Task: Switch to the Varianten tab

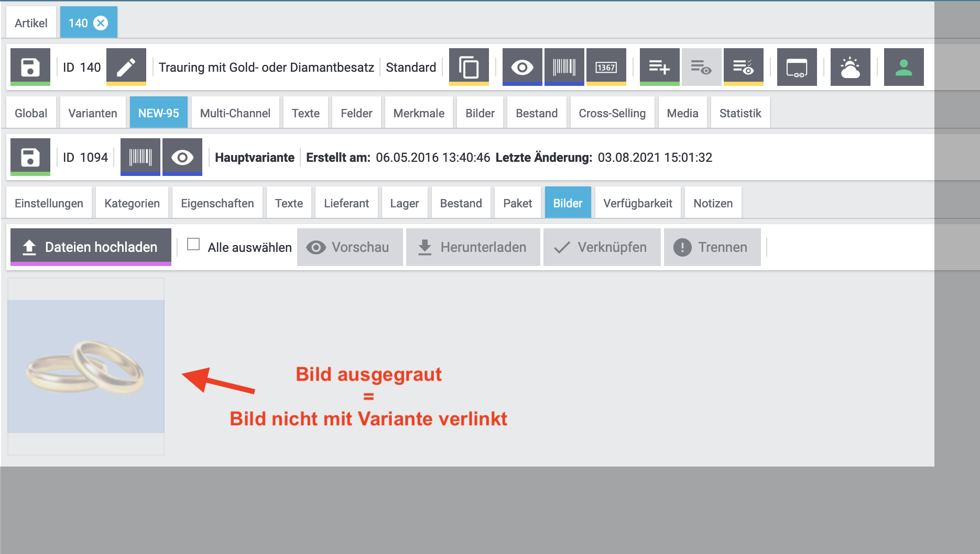Action: [x=93, y=113]
